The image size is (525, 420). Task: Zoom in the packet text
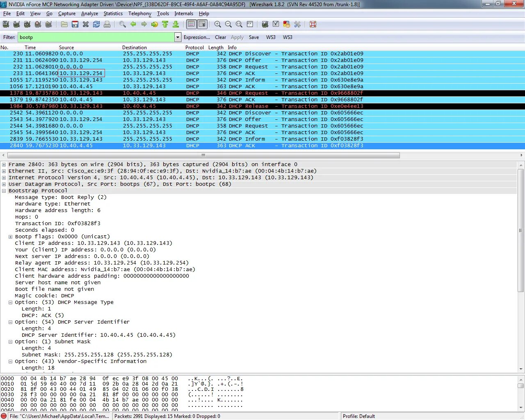[218, 24]
